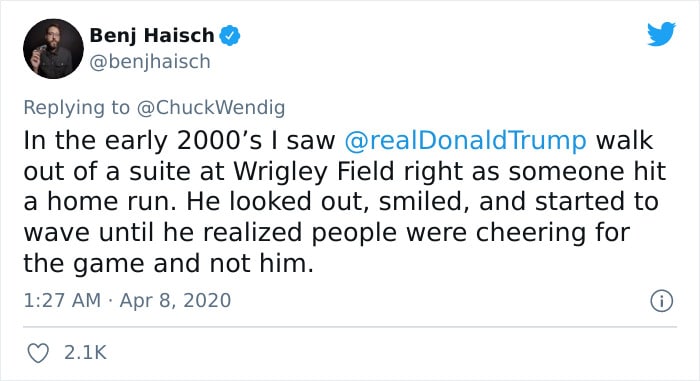Click the display name Benj Haisch
This screenshot has width=700, height=381.
tap(152, 36)
